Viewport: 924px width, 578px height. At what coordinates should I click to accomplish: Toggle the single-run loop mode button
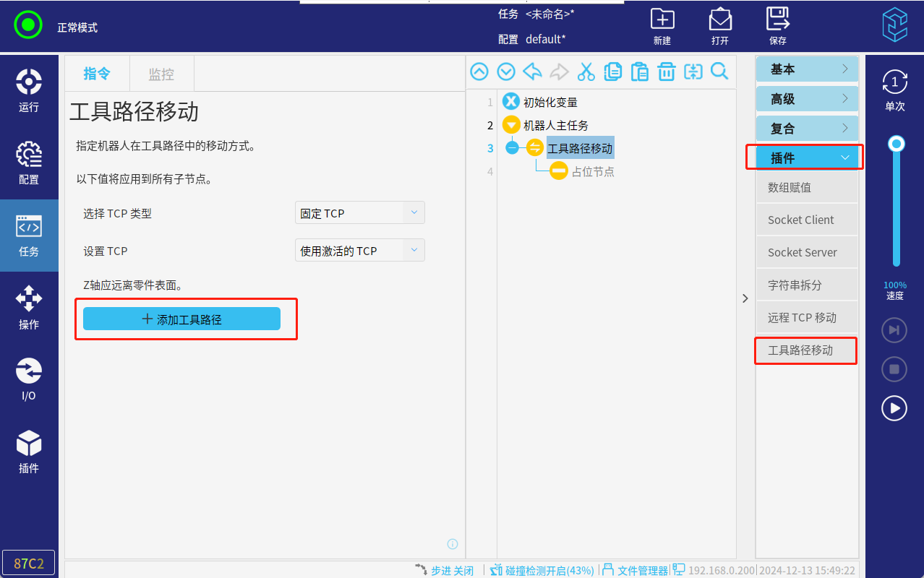pos(894,90)
